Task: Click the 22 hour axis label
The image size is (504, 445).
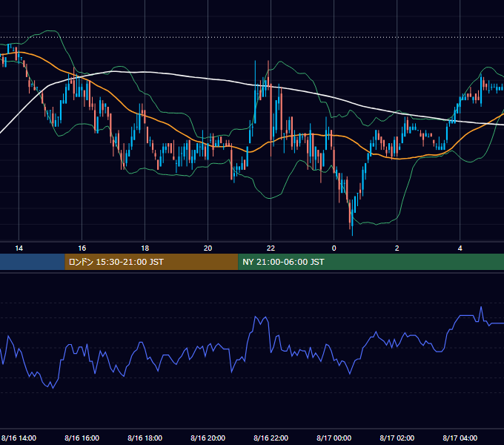Action: (271, 248)
